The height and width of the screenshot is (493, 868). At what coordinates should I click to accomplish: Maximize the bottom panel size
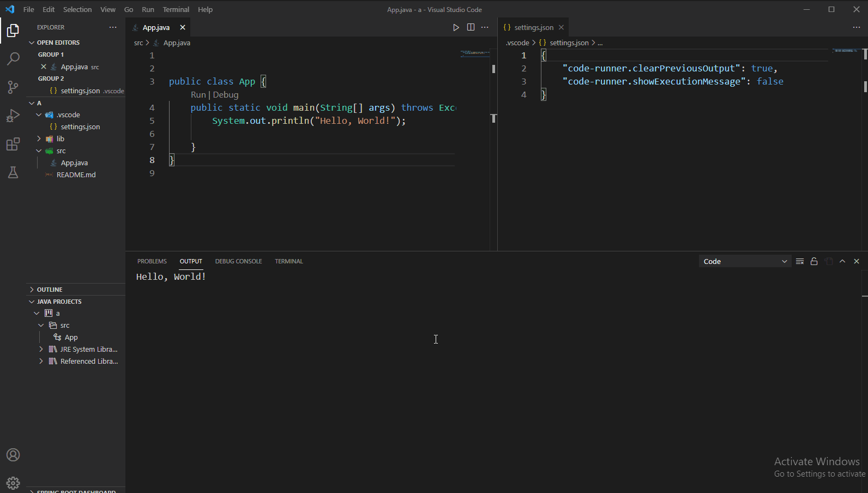click(x=842, y=261)
